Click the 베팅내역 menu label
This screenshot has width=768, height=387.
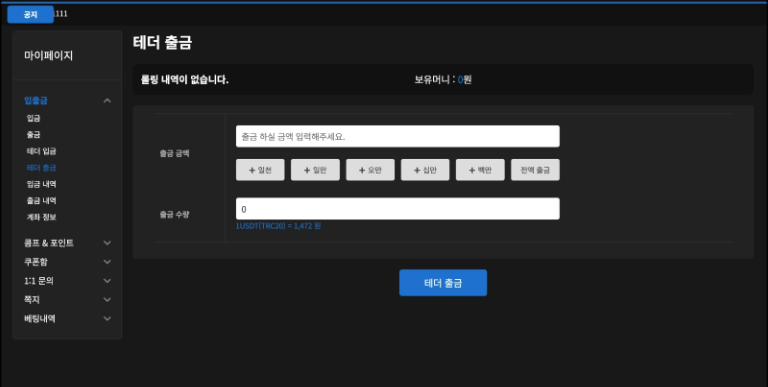[x=40, y=319]
